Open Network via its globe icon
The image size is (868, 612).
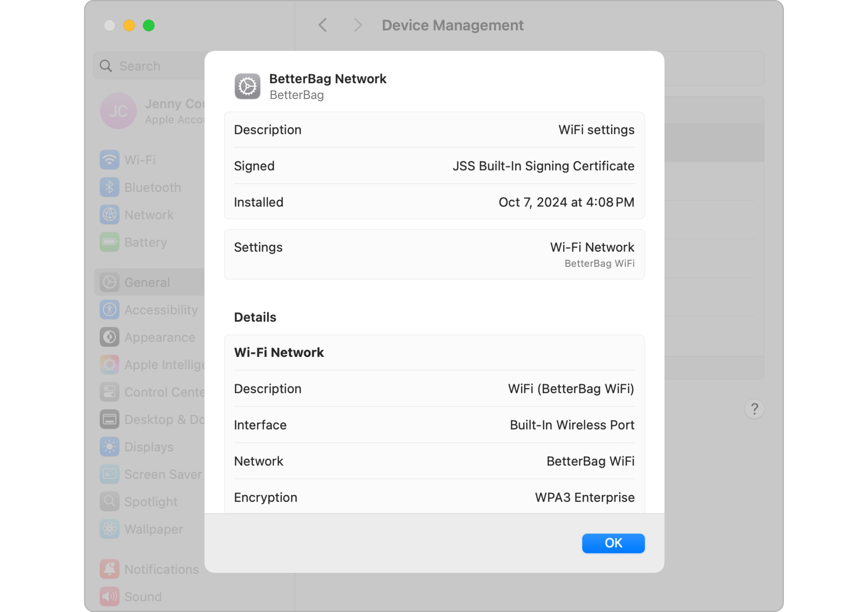tap(109, 214)
